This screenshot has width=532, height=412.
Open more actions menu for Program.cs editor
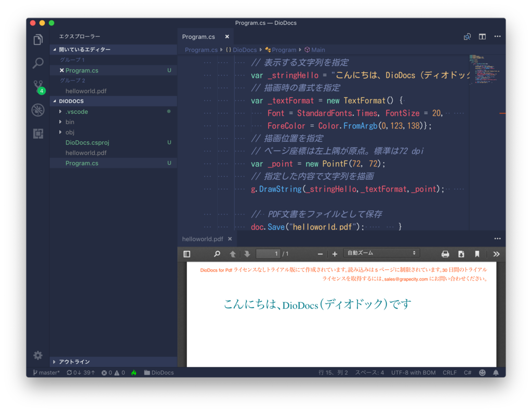click(497, 36)
